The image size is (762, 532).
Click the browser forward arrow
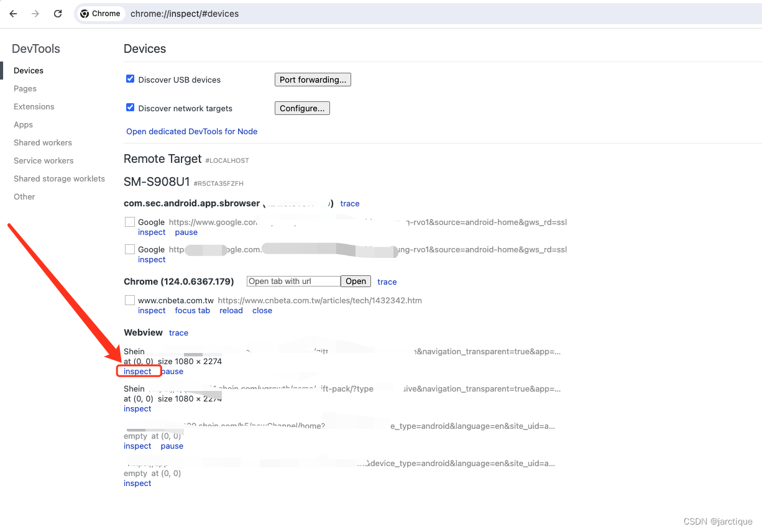(x=35, y=13)
